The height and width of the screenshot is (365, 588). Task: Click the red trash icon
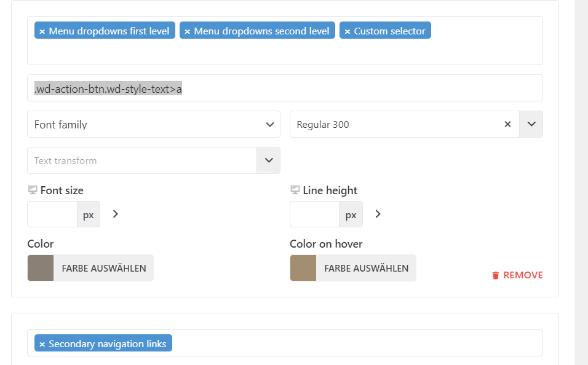[x=496, y=275]
